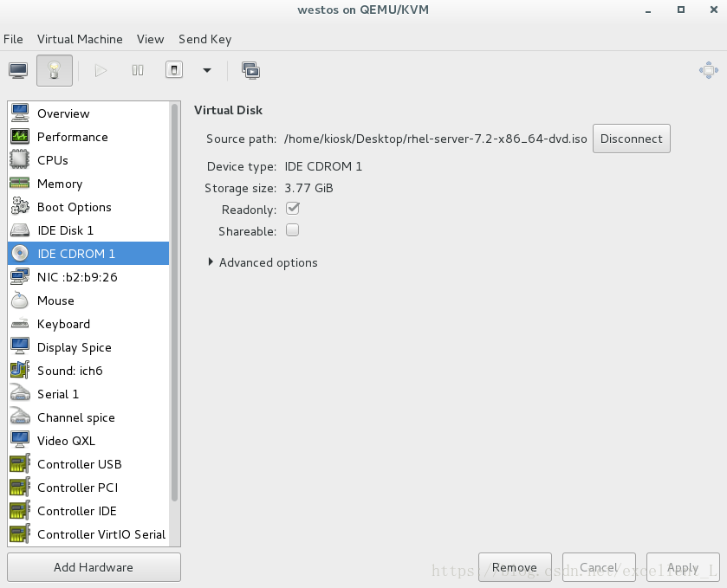Open the Send Key menu
Viewport: 727px width, 588px height.
(x=205, y=39)
